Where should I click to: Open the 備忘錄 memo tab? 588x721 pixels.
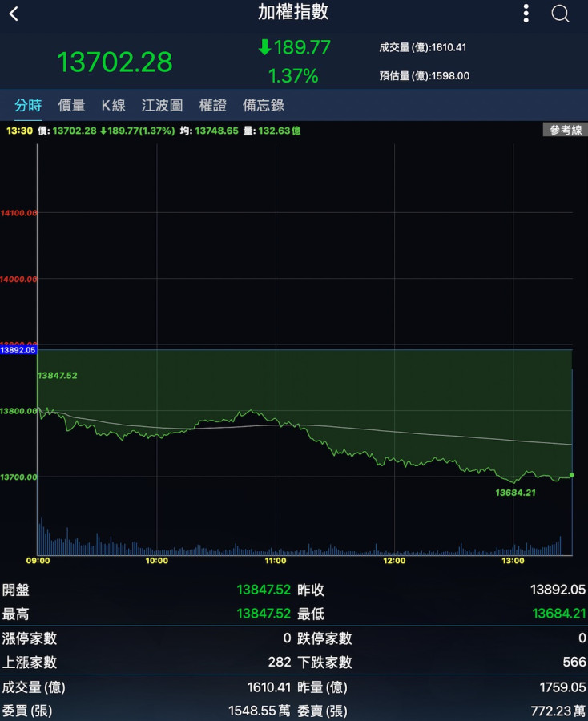pyautogui.click(x=264, y=105)
